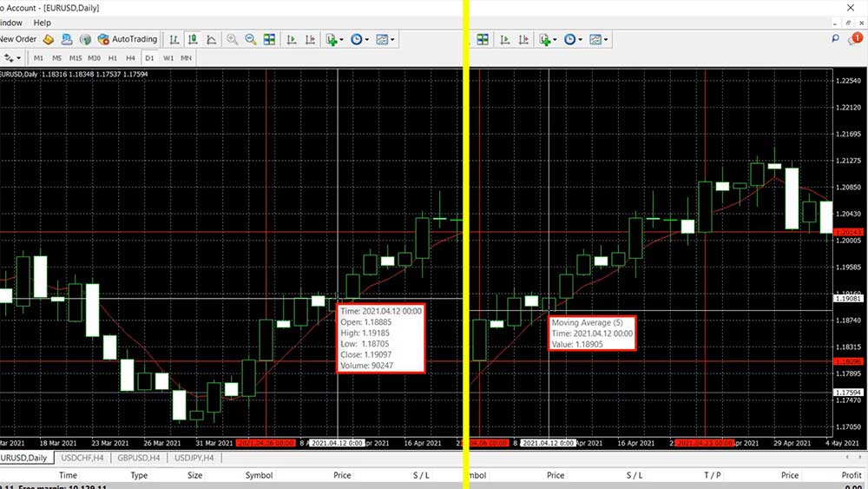The width and height of the screenshot is (868, 489).
Task: Select the MN monthly timeframe
Action: (186, 57)
